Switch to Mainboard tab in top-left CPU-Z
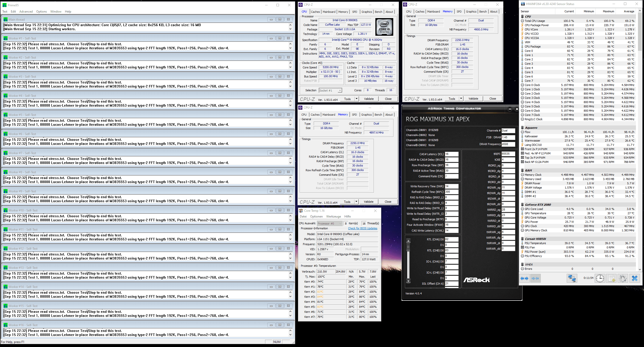This screenshot has height=347, width=644. [329, 12]
